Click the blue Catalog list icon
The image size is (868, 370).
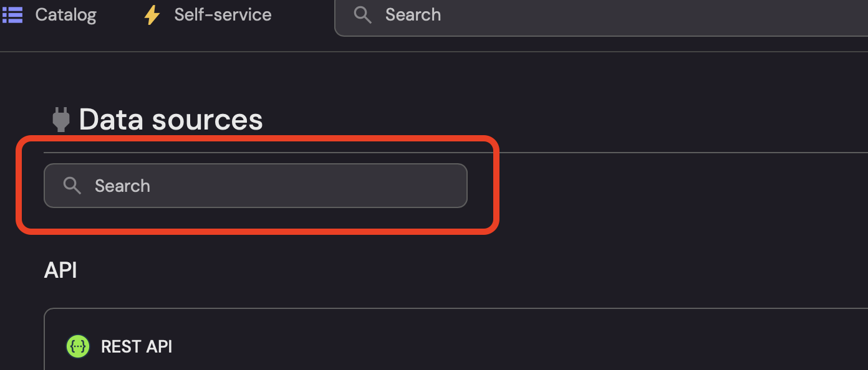pos(12,14)
